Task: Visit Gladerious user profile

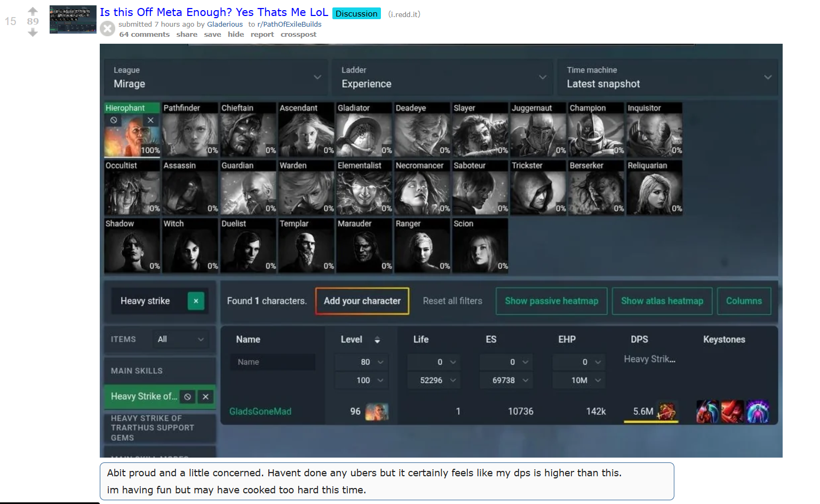Action: pyautogui.click(x=225, y=24)
